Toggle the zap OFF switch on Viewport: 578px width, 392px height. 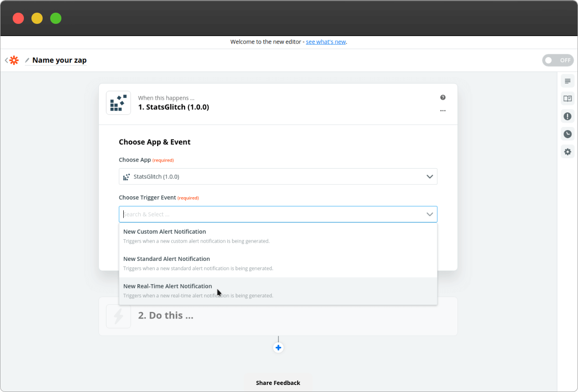tap(558, 60)
